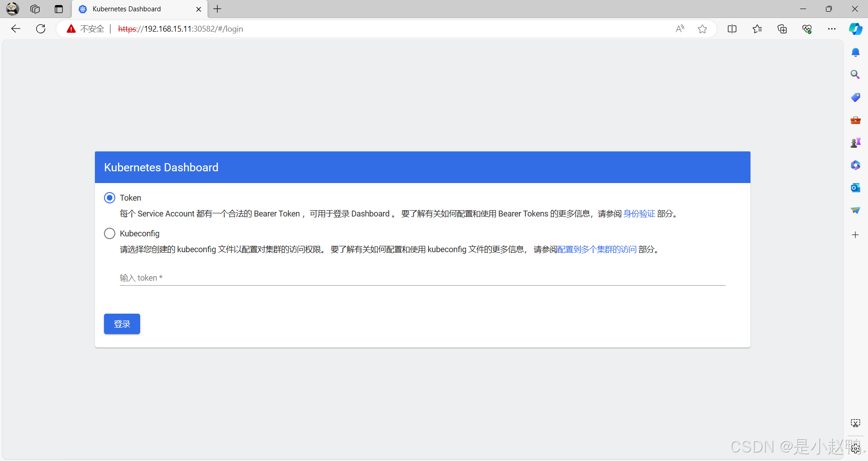Open a new tab with plus button
Viewport: 868px width, 461px height.
pyautogui.click(x=217, y=9)
